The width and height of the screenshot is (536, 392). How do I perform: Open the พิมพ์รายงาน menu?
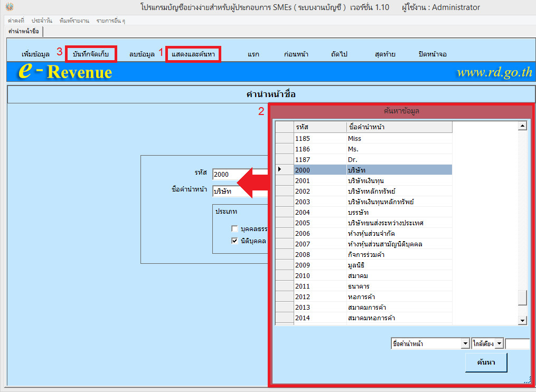tap(74, 21)
